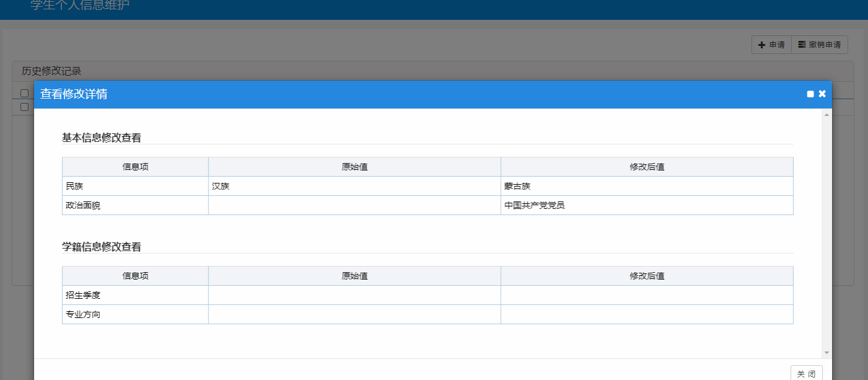Click the 历史修改记录 panel header
The height and width of the screenshot is (380, 868).
(x=52, y=71)
